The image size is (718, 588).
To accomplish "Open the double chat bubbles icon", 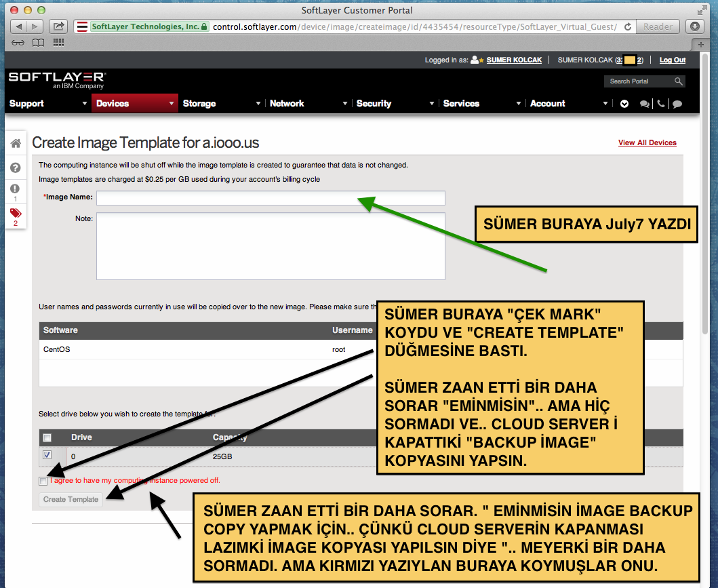I will 644,104.
